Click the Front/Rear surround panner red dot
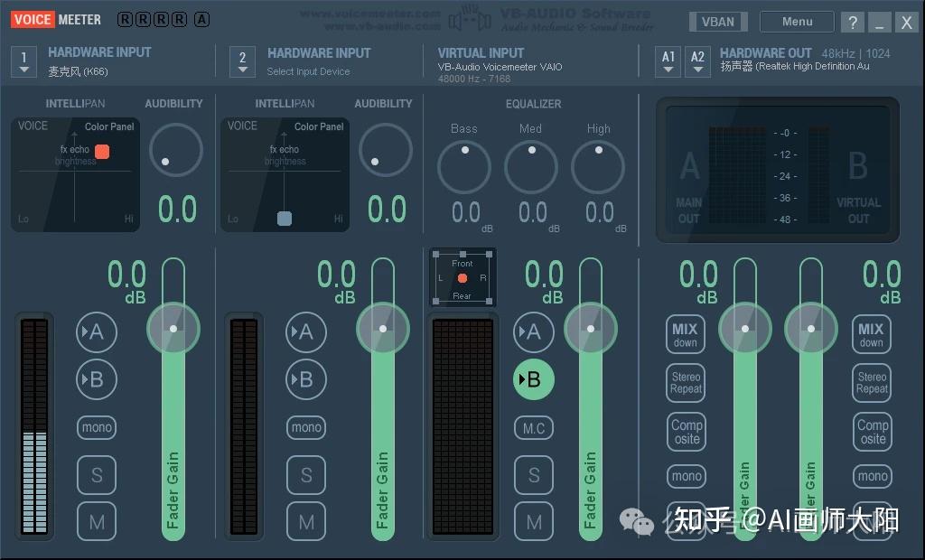 tap(462, 278)
